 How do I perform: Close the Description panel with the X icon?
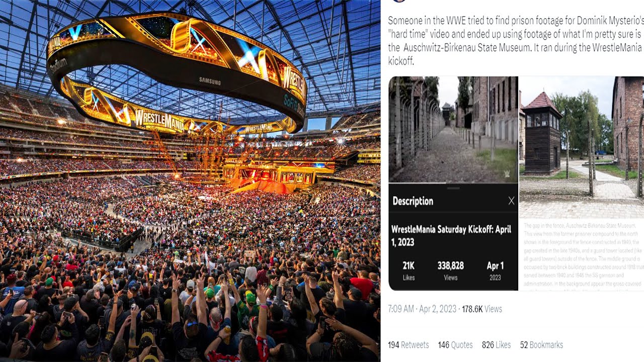(x=511, y=201)
